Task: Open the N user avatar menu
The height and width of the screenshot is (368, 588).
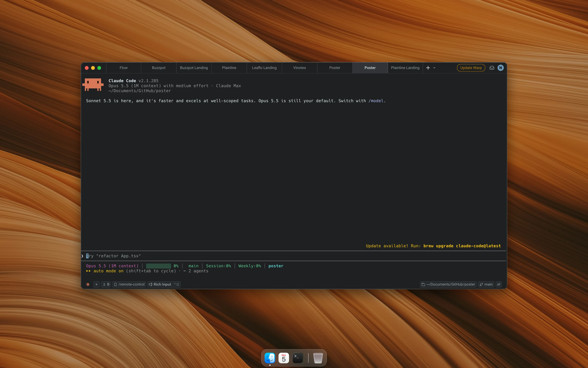Action: tap(501, 68)
